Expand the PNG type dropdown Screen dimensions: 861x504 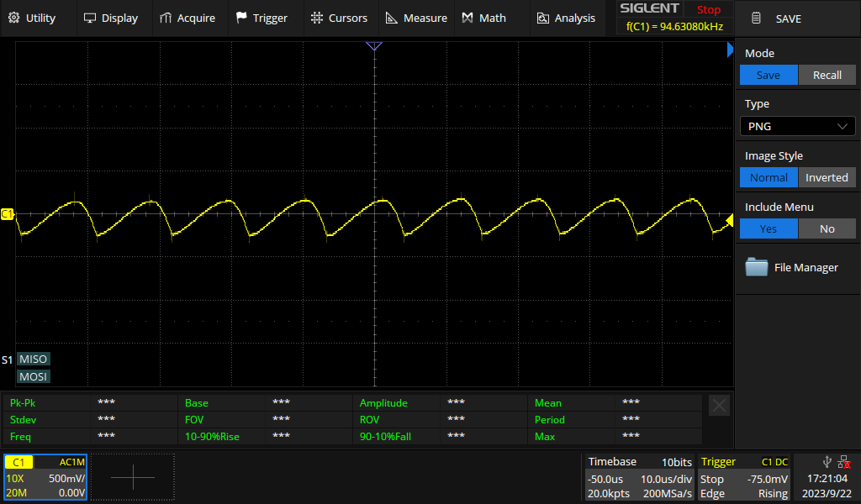tap(797, 126)
